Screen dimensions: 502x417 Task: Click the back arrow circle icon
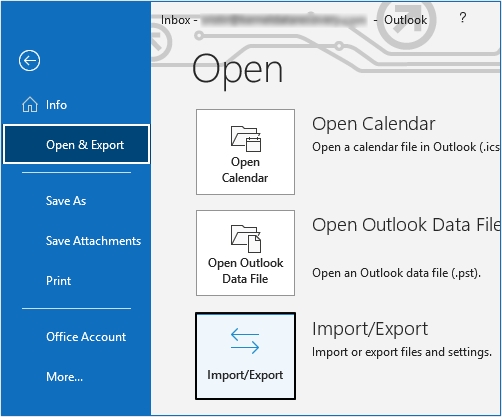coord(29,61)
